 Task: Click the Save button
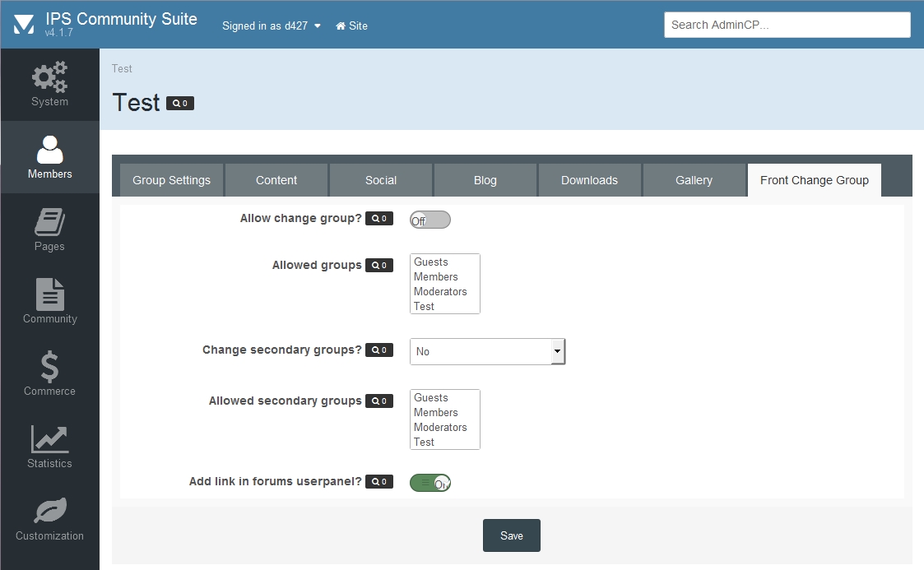coord(511,535)
